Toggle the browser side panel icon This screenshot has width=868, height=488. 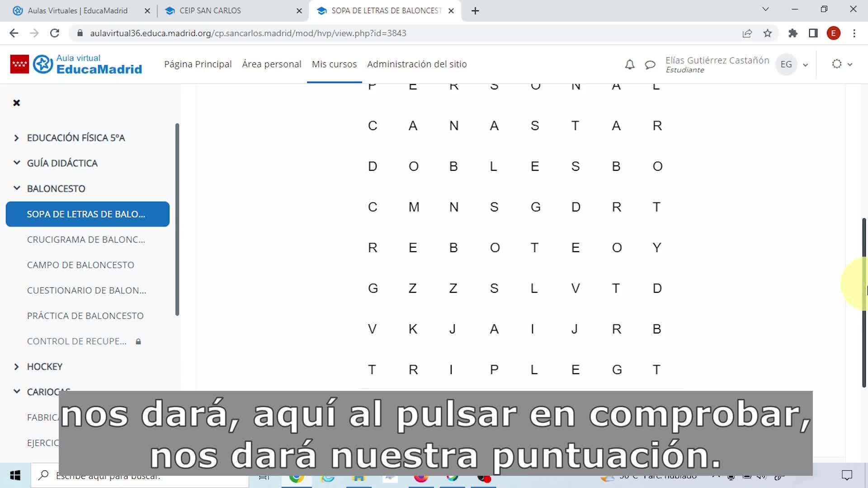coord(813,33)
